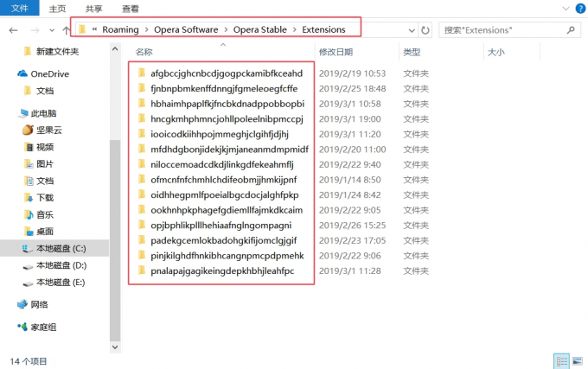The image size is (588, 369).
Task: Switch to large icons view layout
Action: (x=577, y=361)
